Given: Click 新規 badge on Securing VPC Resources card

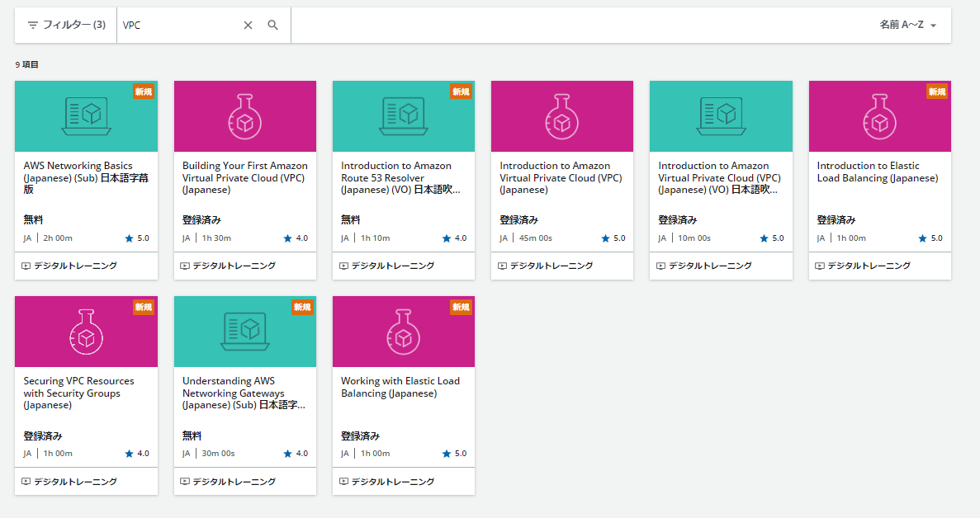Looking at the screenshot, I should 144,307.
